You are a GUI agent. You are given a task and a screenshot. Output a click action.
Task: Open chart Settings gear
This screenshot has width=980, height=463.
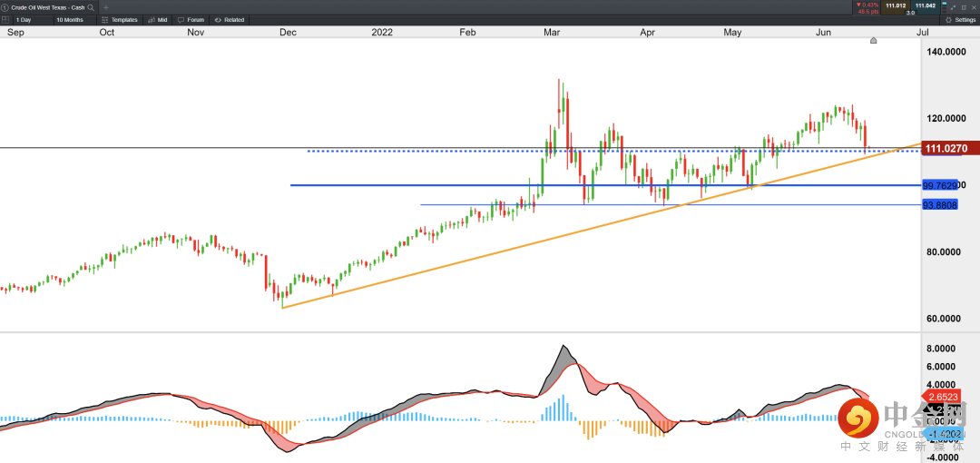click(960, 19)
